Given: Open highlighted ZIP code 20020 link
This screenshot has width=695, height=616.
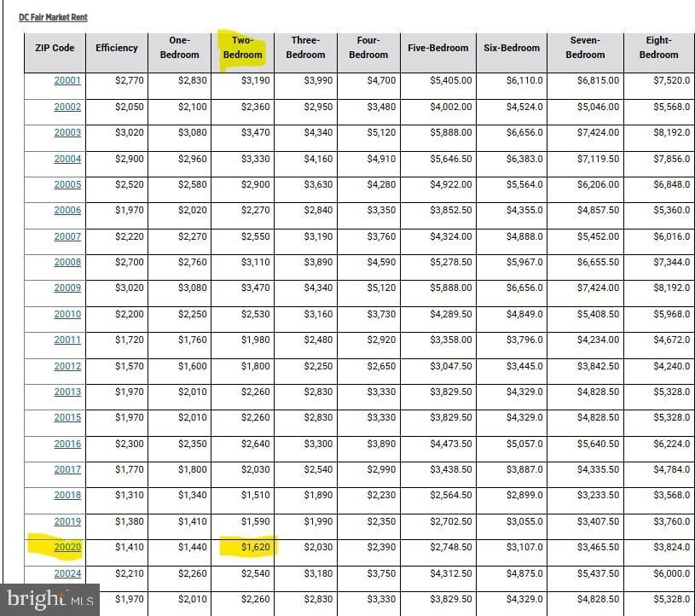Looking at the screenshot, I should [x=67, y=547].
